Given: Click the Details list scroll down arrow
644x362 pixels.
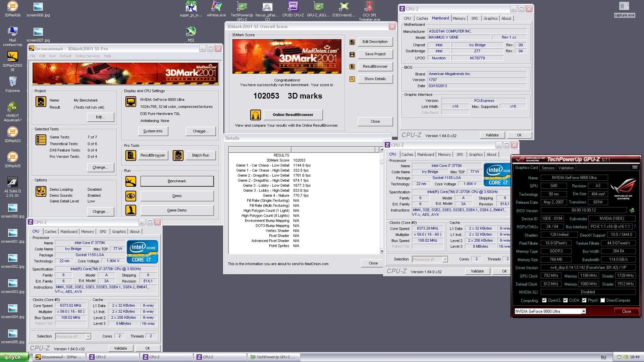Looking at the screenshot, I should [381, 251].
